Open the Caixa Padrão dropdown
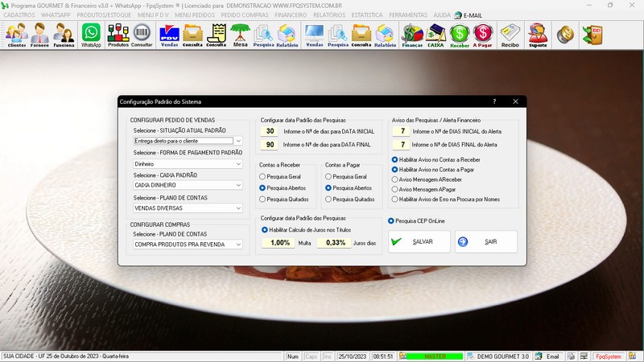 pyautogui.click(x=238, y=185)
